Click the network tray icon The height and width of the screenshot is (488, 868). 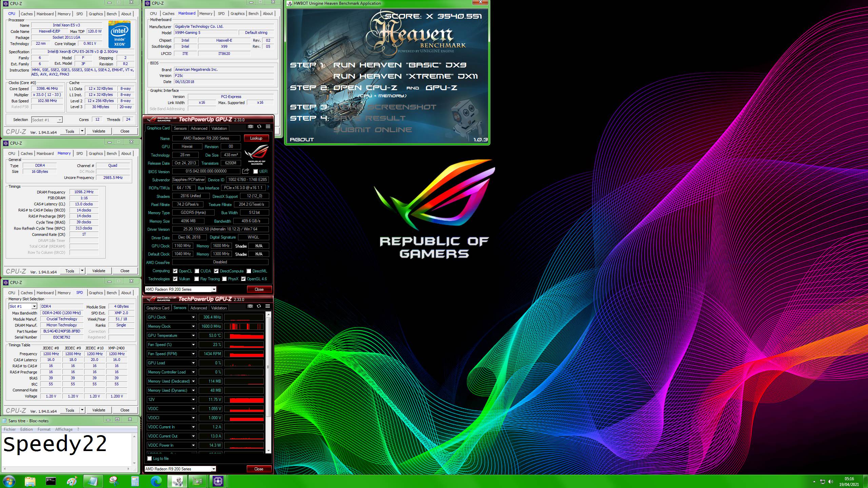(823, 482)
